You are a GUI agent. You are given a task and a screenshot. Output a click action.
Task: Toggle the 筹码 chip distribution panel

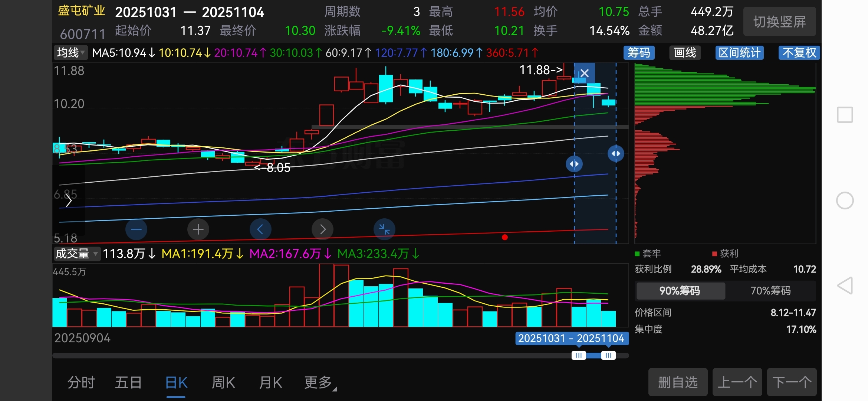click(x=639, y=53)
